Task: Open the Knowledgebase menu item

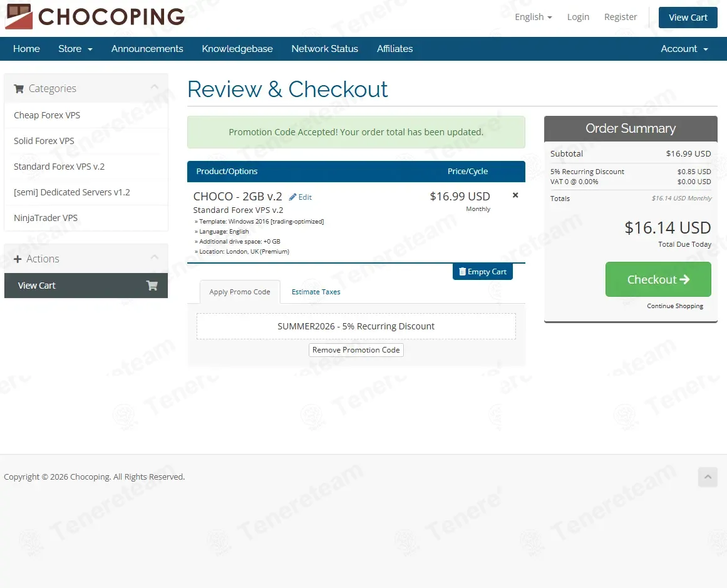Action: click(237, 49)
